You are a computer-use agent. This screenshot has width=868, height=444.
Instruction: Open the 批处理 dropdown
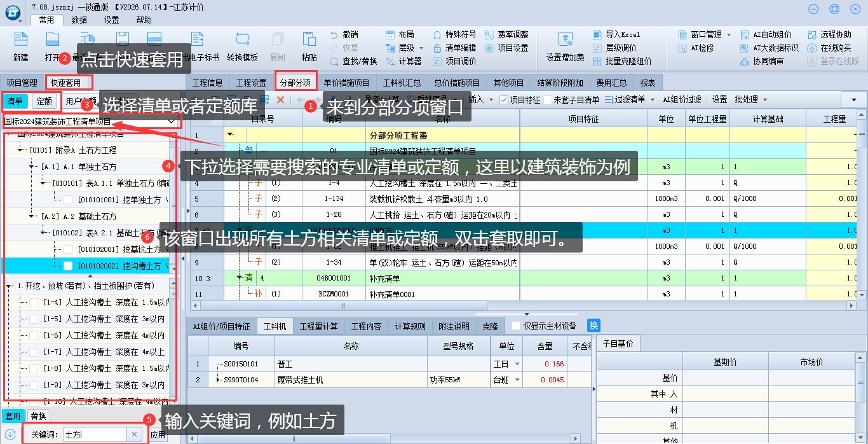(765, 100)
